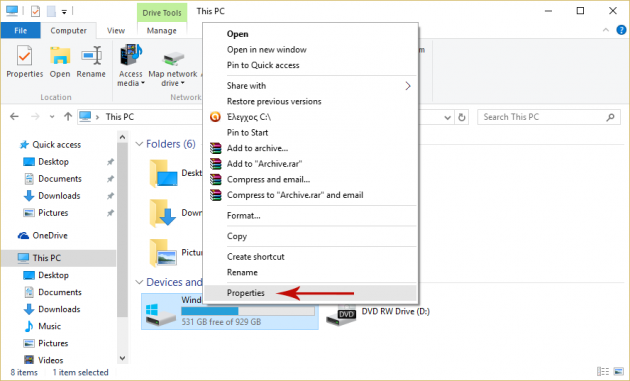This screenshot has width=630, height=381.
Task: Click the Rename ribbon icon
Action: point(91,56)
